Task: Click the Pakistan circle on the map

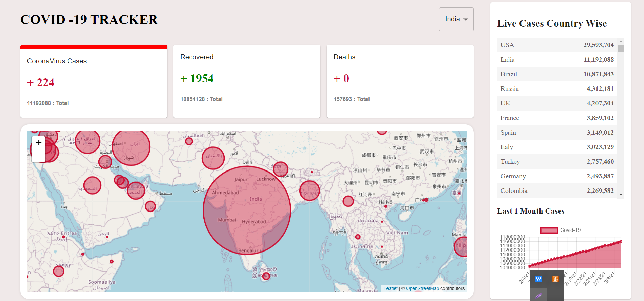Action: [213, 158]
